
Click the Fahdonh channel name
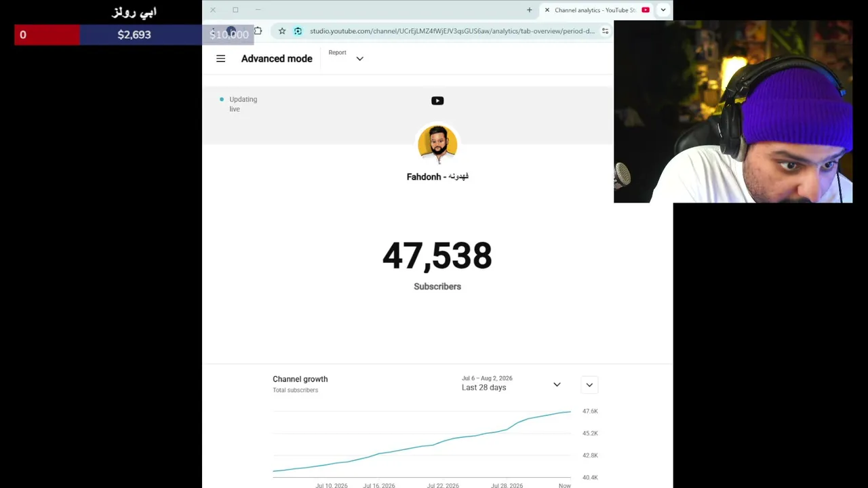[x=437, y=177]
